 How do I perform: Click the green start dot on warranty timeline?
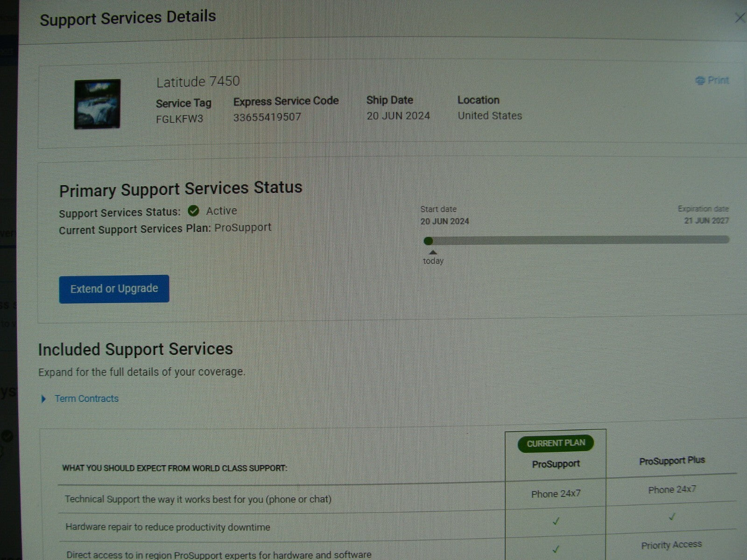[x=428, y=241]
